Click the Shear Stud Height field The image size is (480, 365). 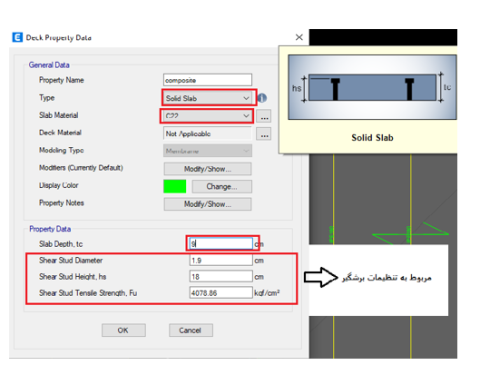221,276
